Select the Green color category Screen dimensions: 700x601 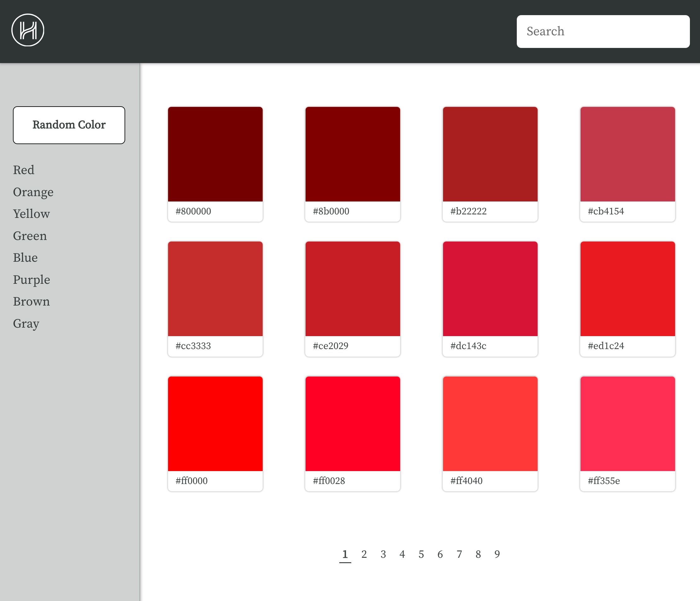click(x=30, y=236)
